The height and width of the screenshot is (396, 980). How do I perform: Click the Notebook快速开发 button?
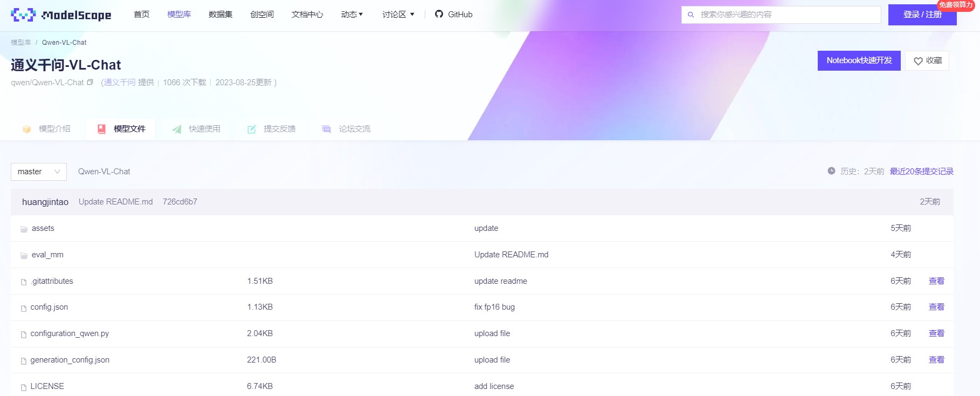click(859, 60)
